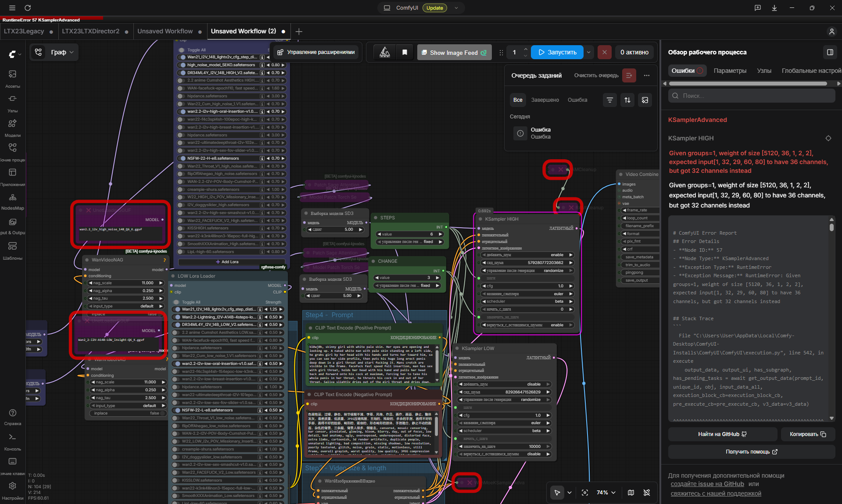Show Ошибка jobs in the queue

tap(577, 100)
